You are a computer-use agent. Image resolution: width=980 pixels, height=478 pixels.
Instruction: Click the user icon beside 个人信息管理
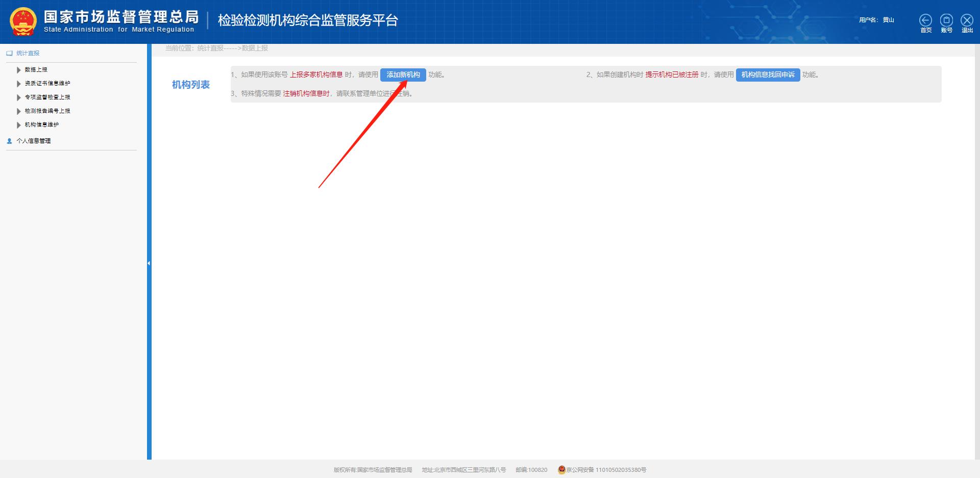8,140
